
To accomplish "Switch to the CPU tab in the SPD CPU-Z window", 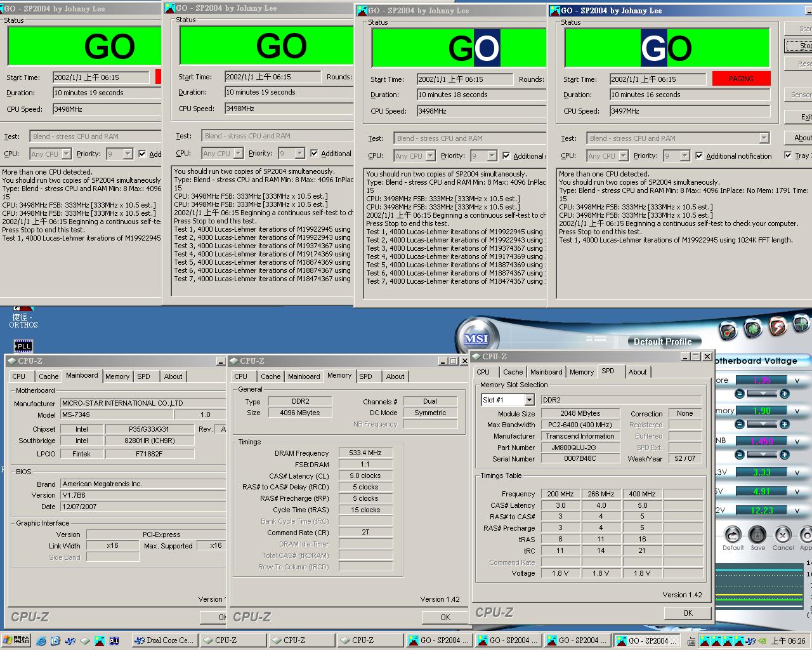I will pos(483,372).
